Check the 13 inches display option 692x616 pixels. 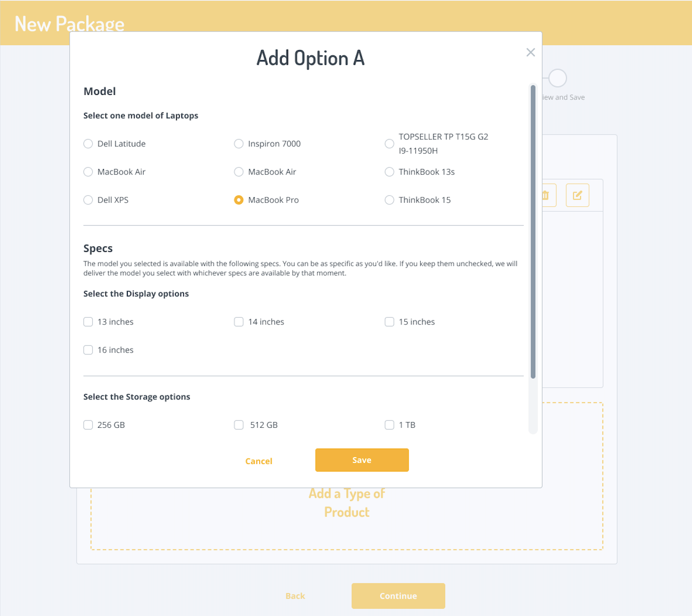(88, 322)
